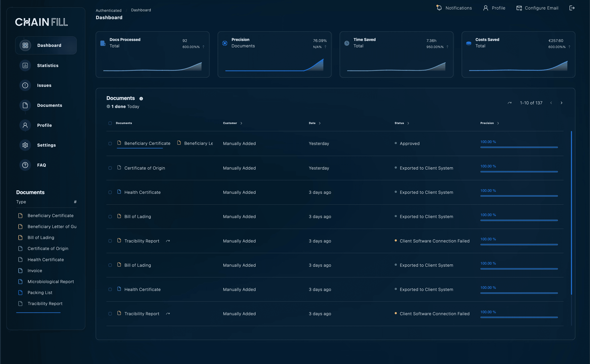The width and height of the screenshot is (590, 364).
Task: Click precision bar of last Tracibility Report row
Action: point(519,317)
